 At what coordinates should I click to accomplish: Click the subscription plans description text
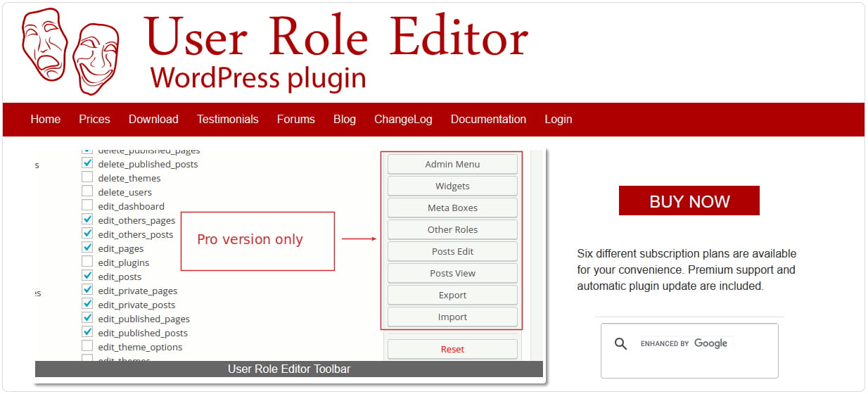(687, 269)
